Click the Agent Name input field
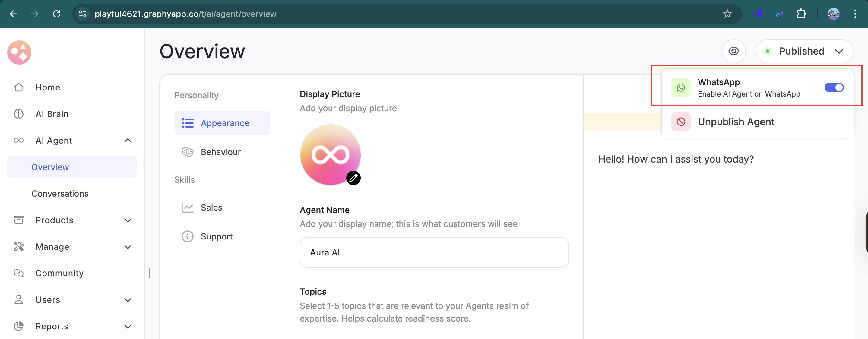Image resolution: width=868 pixels, height=339 pixels. point(434,252)
